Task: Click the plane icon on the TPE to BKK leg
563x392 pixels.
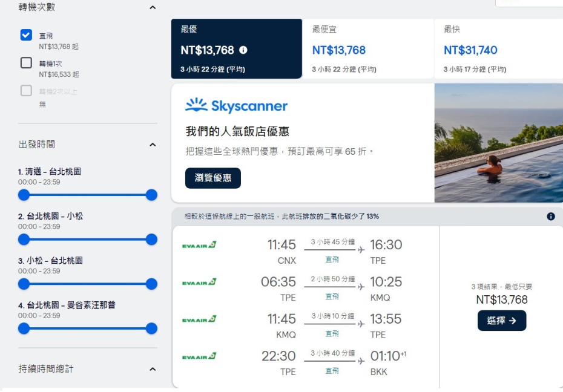Action: pyautogui.click(x=361, y=361)
